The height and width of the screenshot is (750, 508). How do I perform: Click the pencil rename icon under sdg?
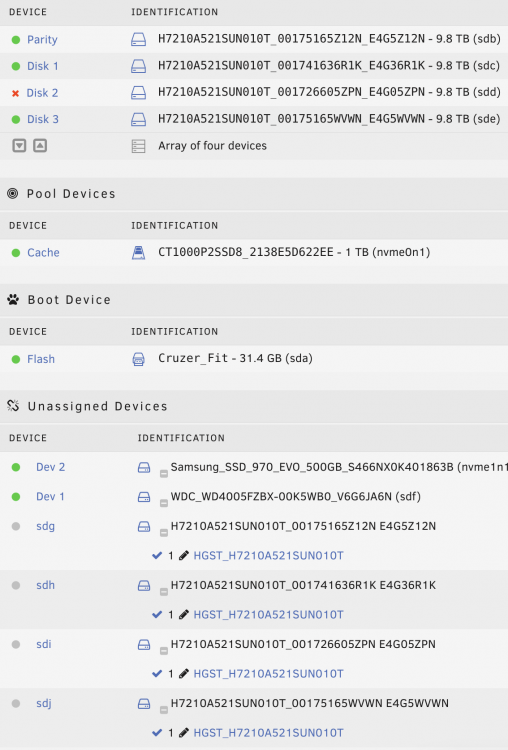coord(184,556)
